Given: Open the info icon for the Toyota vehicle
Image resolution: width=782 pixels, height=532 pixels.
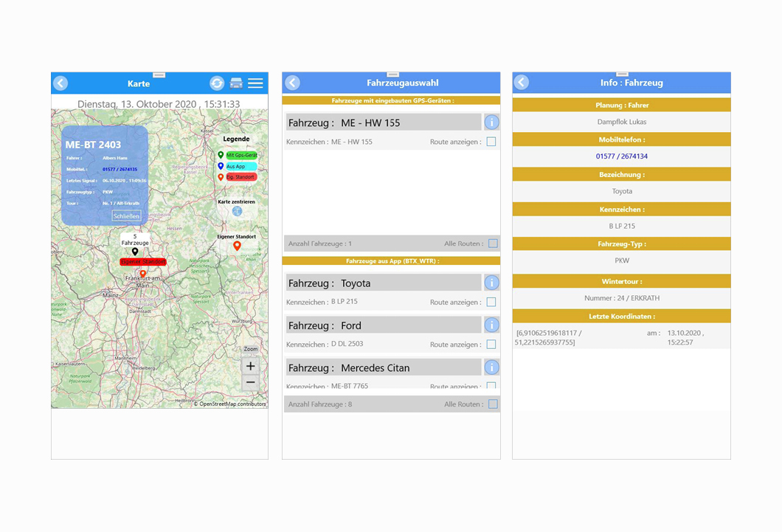Looking at the screenshot, I should click(491, 283).
